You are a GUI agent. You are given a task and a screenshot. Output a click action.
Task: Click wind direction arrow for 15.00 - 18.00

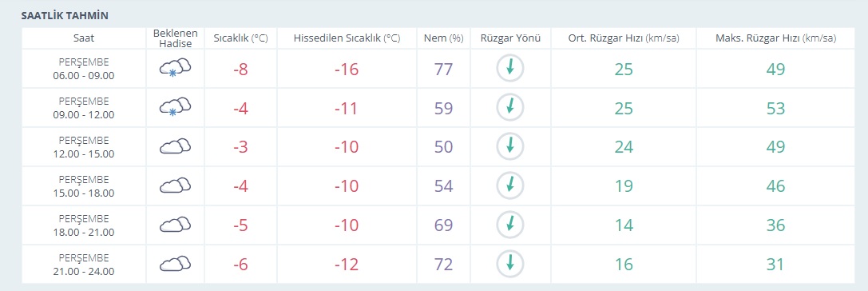tap(509, 185)
